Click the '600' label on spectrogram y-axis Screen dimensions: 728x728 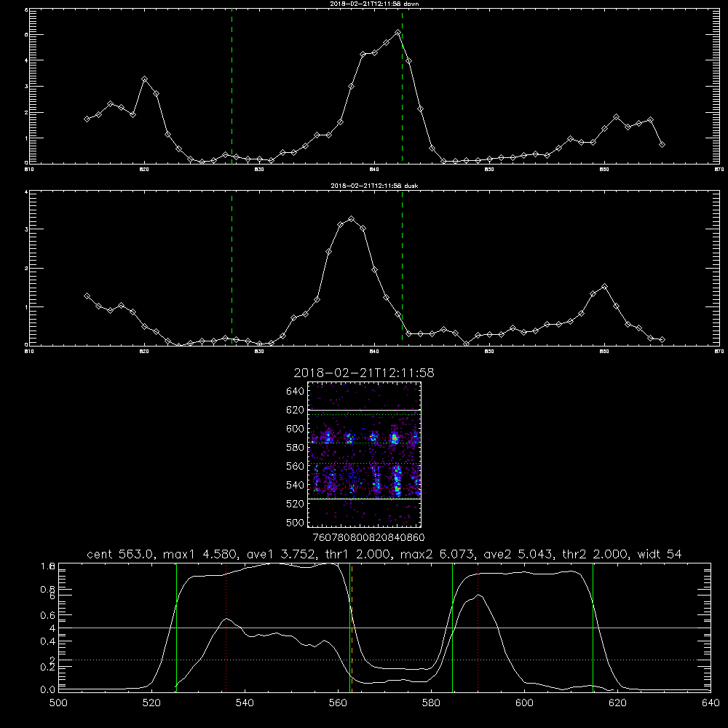point(296,429)
